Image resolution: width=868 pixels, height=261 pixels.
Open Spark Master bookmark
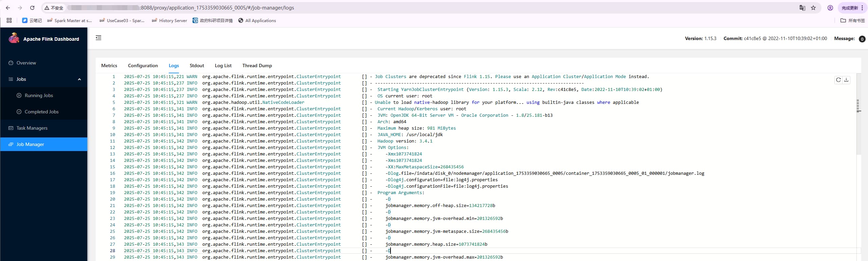(70, 20)
